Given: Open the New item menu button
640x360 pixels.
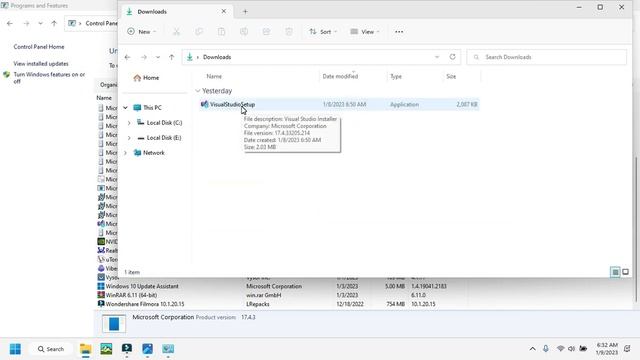Looking at the screenshot, I should [x=142, y=31].
